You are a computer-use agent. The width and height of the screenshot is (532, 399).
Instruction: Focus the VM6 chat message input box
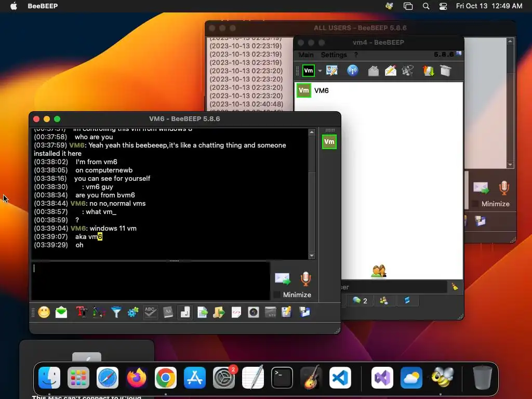[x=151, y=281]
